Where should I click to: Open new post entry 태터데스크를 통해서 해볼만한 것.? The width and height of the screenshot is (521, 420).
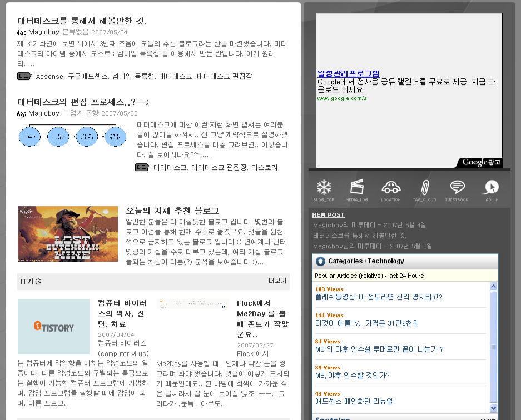(360, 236)
